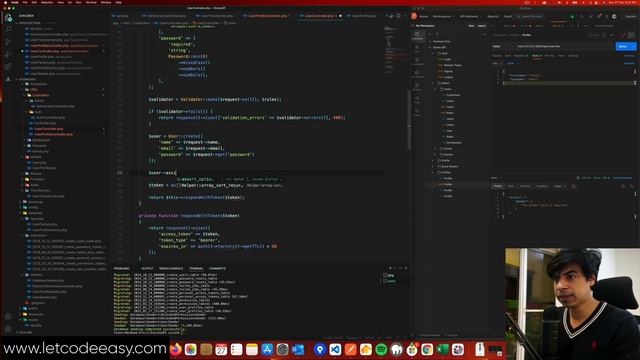Viewport: 640px width, 360px height.
Task: Switch to the OUTPUT panel tab
Action: coord(147,268)
